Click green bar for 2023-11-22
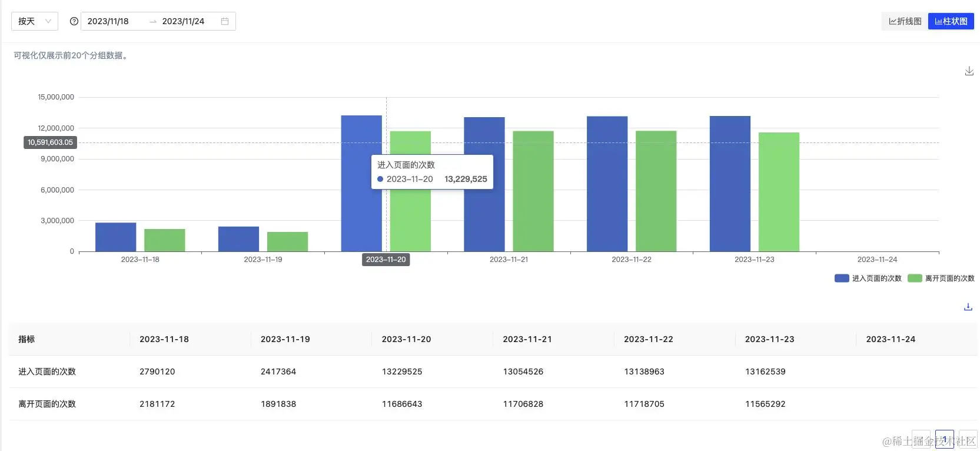 [656, 191]
